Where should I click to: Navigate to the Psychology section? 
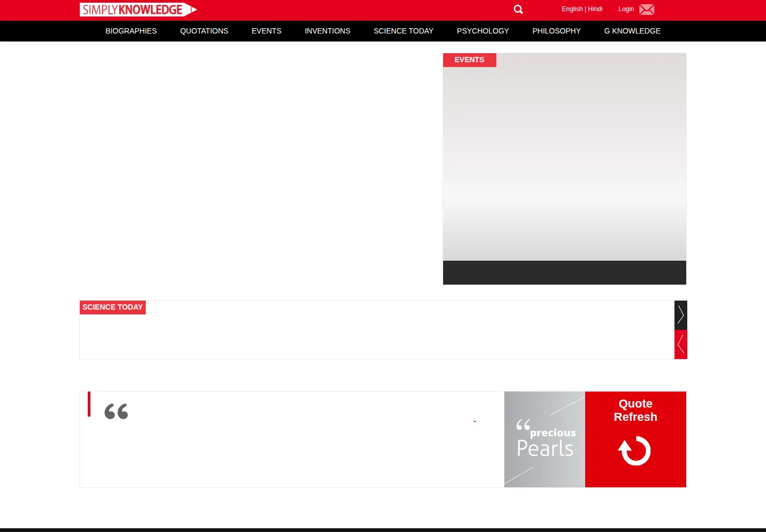[483, 31]
